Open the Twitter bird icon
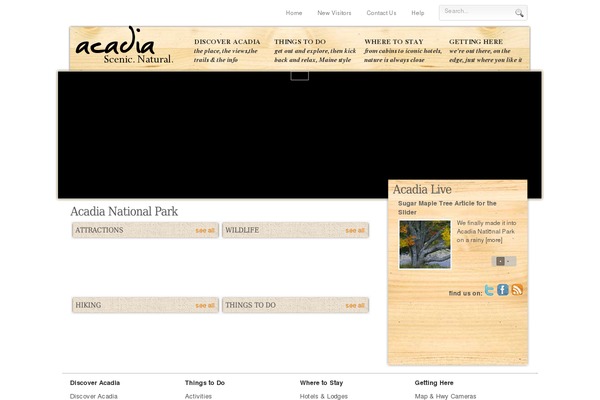 [x=489, y=290]
